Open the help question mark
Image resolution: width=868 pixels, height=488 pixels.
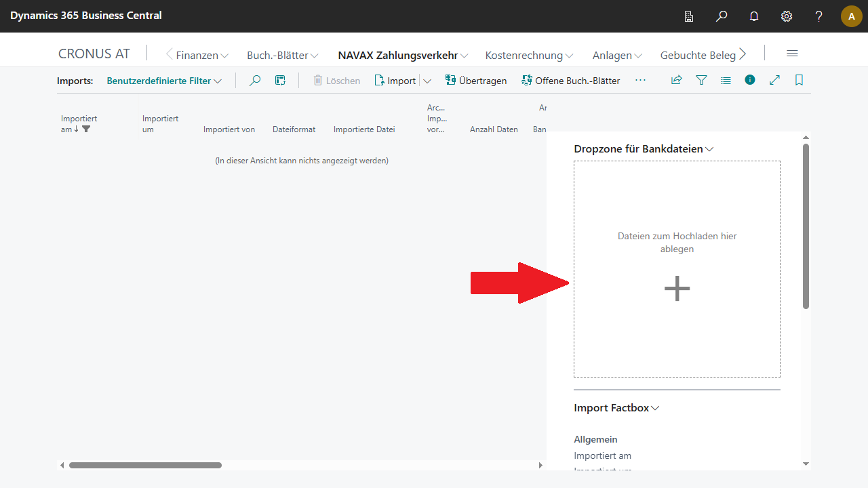819,16
